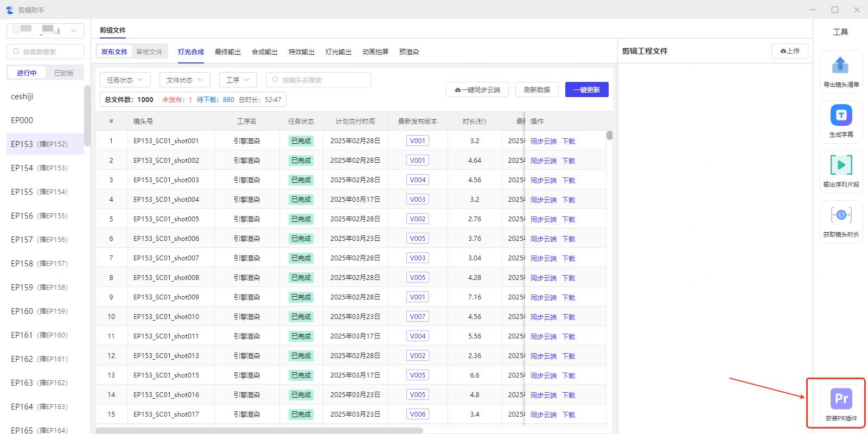The image size is (868, 434).
Task: Click the horizontal scrollbar under the table
Action: pyautogui.click(x=259, y=430)
